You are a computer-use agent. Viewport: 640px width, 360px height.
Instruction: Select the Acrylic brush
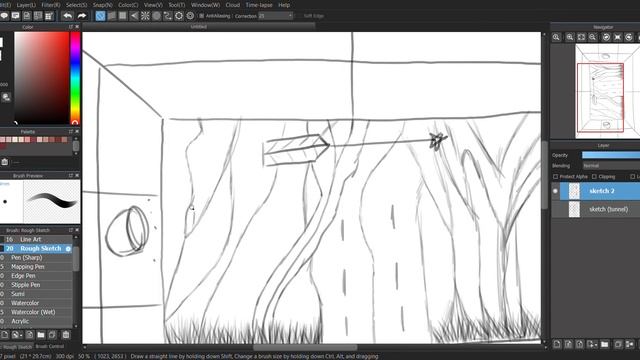click(36, 321)
